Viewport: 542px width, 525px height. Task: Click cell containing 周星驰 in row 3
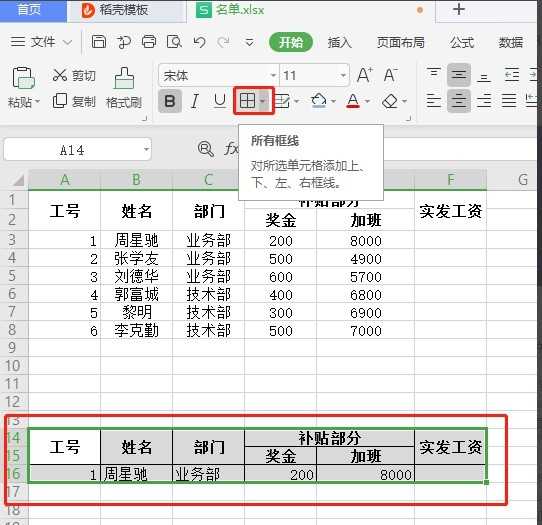coord(137,240)
